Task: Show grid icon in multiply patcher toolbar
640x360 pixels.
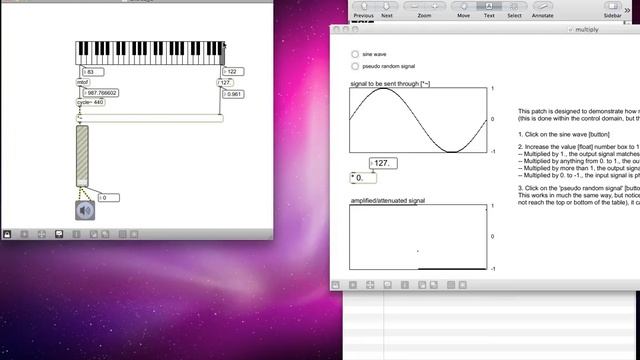Action: pos(451,285)
